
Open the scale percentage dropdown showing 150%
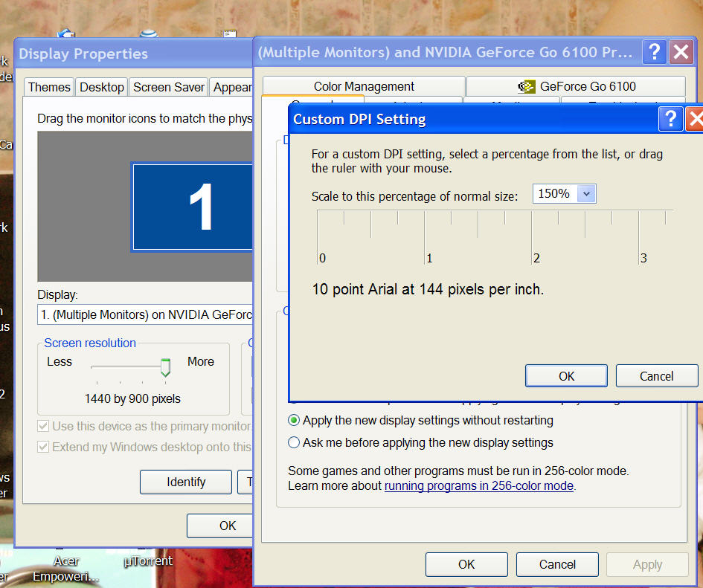tap(586, 194)
